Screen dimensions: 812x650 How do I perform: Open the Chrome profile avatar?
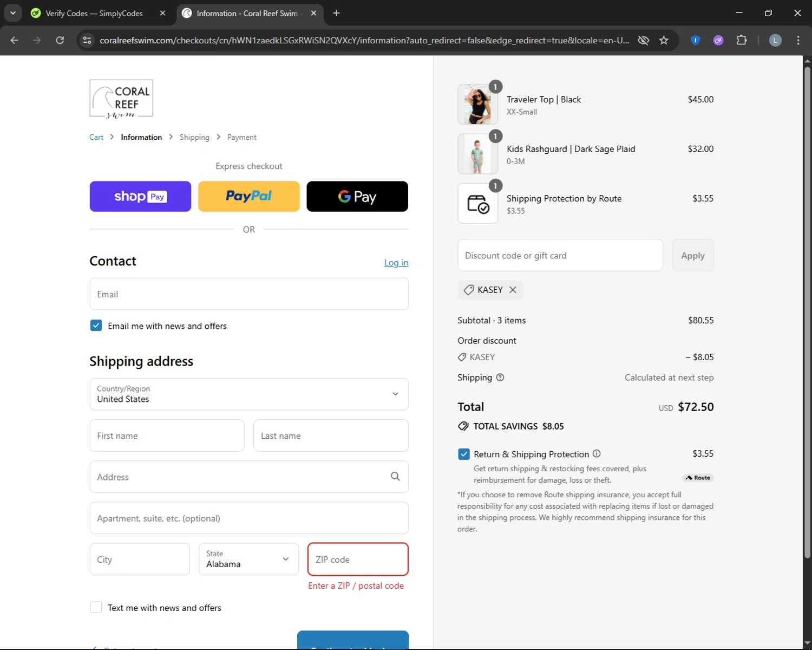tap(775, 40)
